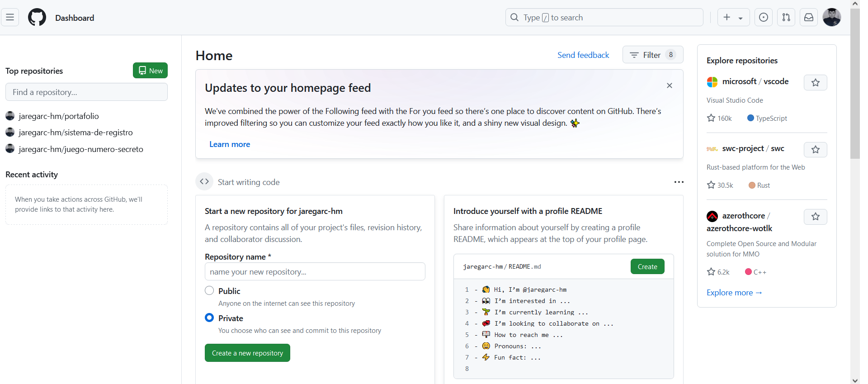Click the C++ language color dot
The width and height of the screenshot is (868, 384).
pyautogui.click(x=748, y=272)
